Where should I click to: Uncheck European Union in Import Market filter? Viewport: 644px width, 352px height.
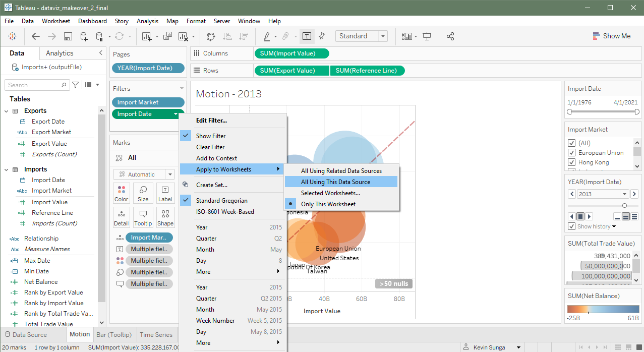coord(571,153)
